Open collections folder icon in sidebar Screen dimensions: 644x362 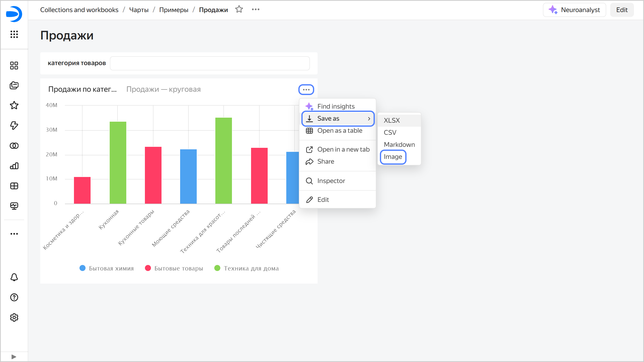point(14,85)
